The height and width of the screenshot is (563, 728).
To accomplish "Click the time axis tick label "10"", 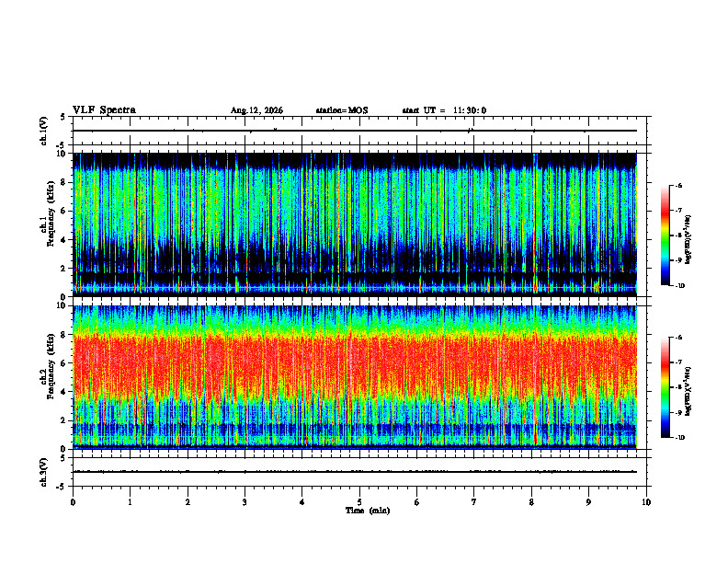I will coord(646,502).
